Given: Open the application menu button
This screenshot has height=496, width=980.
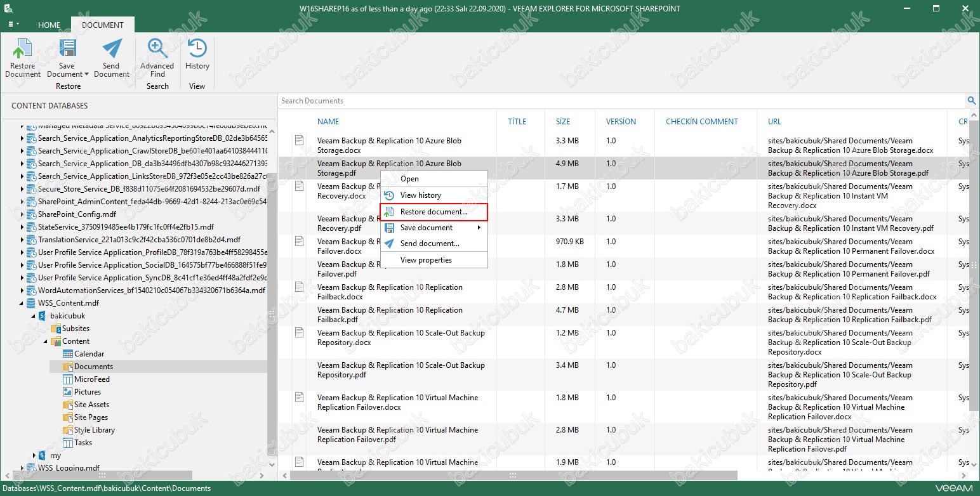Looking at the screenshot, I should tap(13, 25).
